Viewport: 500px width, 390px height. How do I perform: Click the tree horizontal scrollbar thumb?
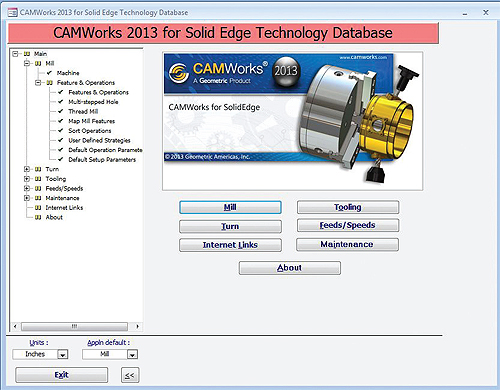(74, 326)
